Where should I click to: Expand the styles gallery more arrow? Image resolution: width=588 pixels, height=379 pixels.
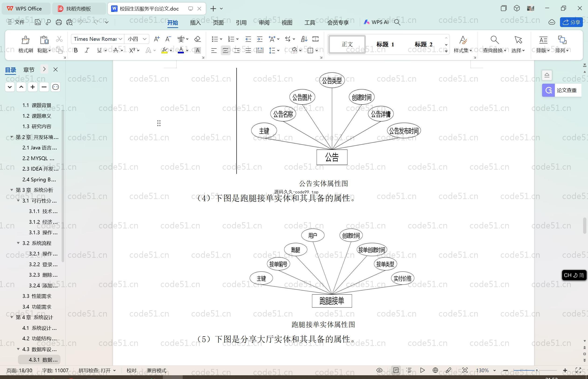(446, 51)
